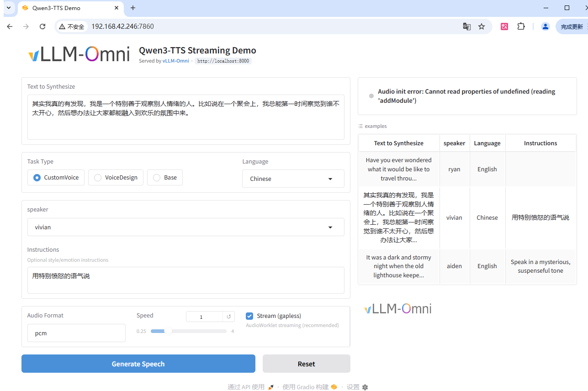Click the browser forward arrow
This screenshot has width=588, height=391.
pyautogui.click(x=26, y=26)
